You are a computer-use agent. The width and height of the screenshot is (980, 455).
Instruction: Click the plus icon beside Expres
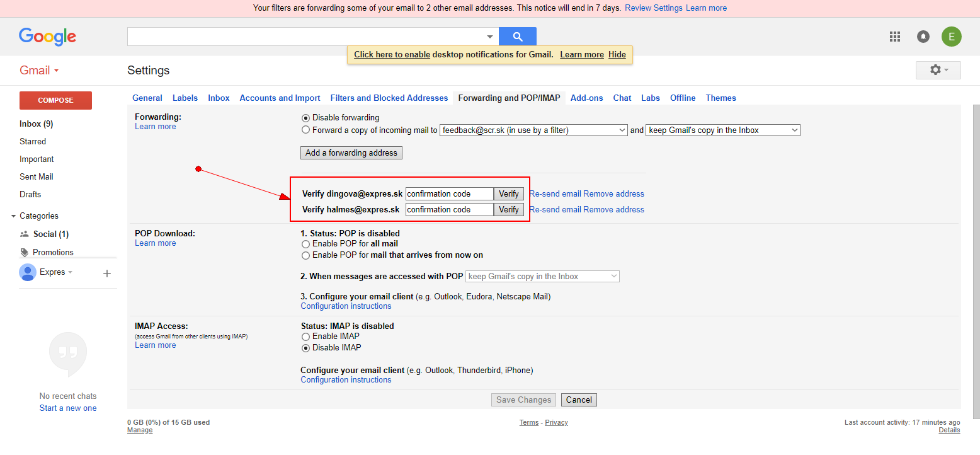pyautogui.click(x=107, y=274)
